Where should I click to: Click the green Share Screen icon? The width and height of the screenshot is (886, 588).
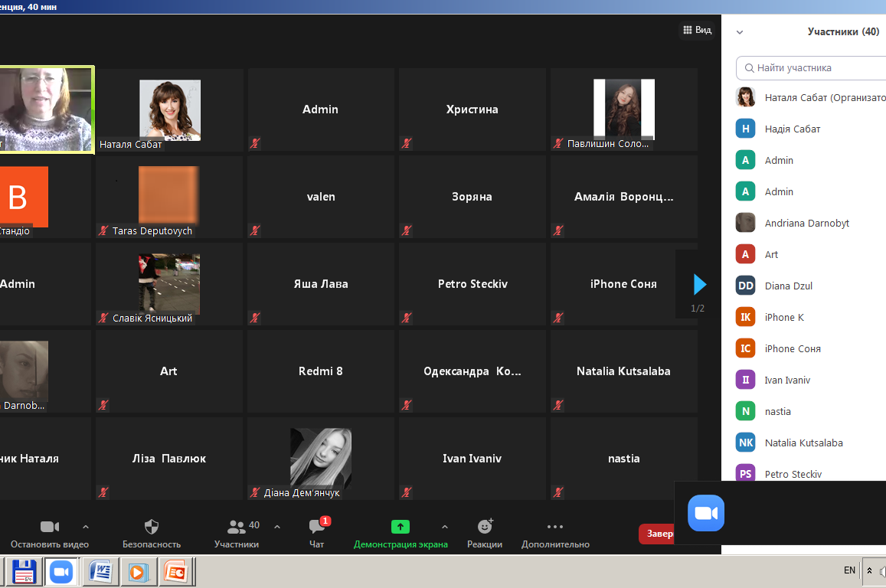[400, 527]
